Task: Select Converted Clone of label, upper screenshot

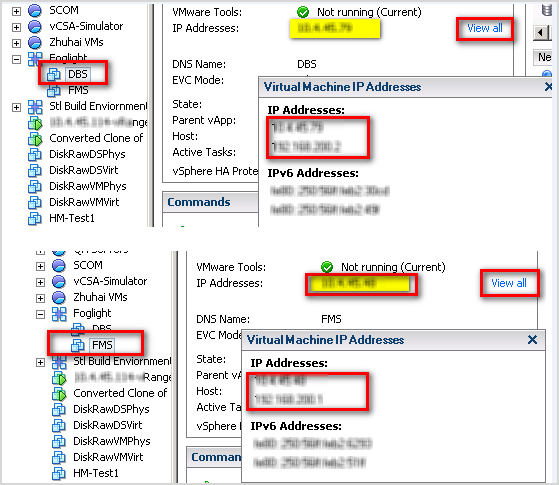Action: 96,138
